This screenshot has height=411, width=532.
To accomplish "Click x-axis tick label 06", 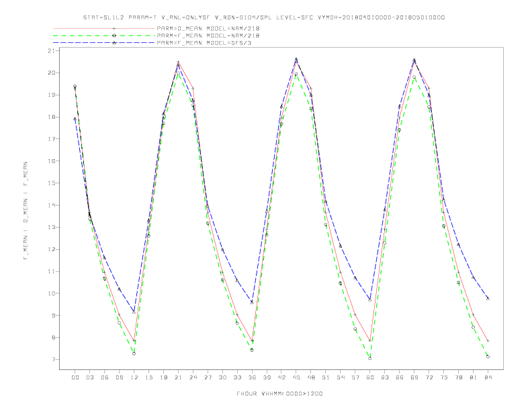I will pyautogui.click(x=105, y=377).
